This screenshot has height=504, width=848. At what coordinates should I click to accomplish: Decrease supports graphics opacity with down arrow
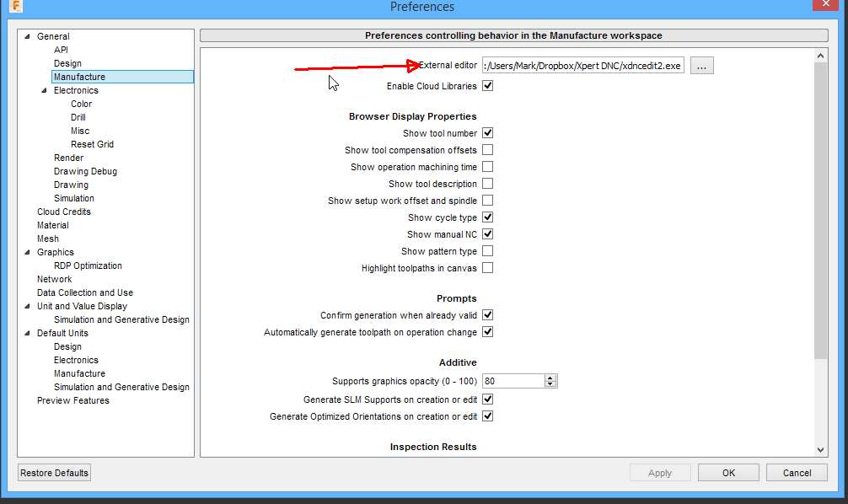[550, 384]
